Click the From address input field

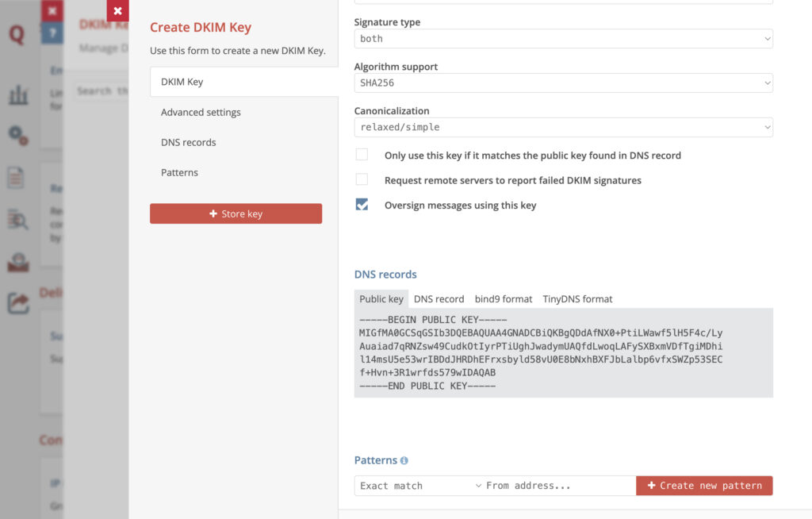pos(558,486)
